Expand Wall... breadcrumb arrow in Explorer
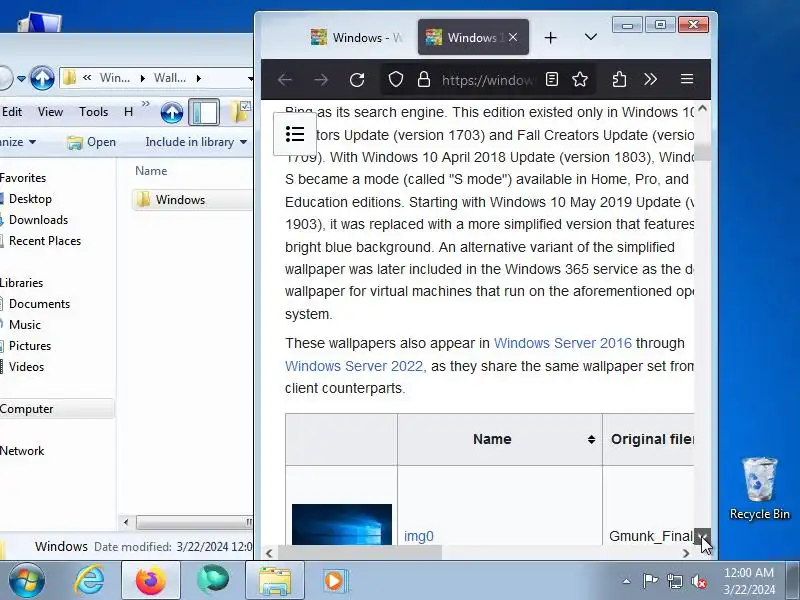Viewport: 800px width, 600px height. [x=198, y=79]
